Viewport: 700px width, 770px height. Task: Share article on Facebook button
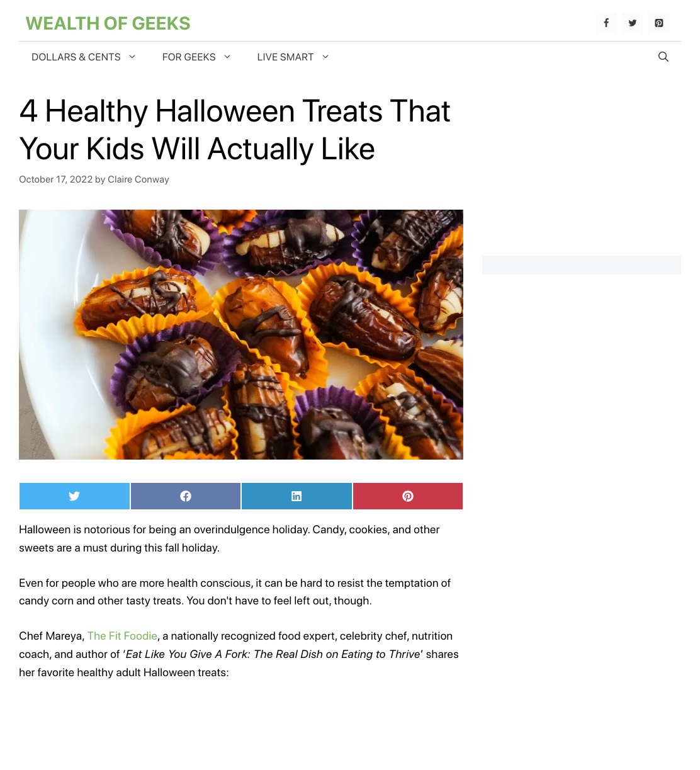186,496
